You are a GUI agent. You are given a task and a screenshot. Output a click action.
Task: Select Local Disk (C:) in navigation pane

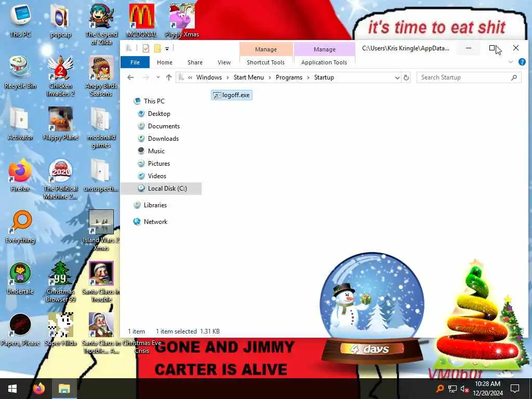pos(161,188)
